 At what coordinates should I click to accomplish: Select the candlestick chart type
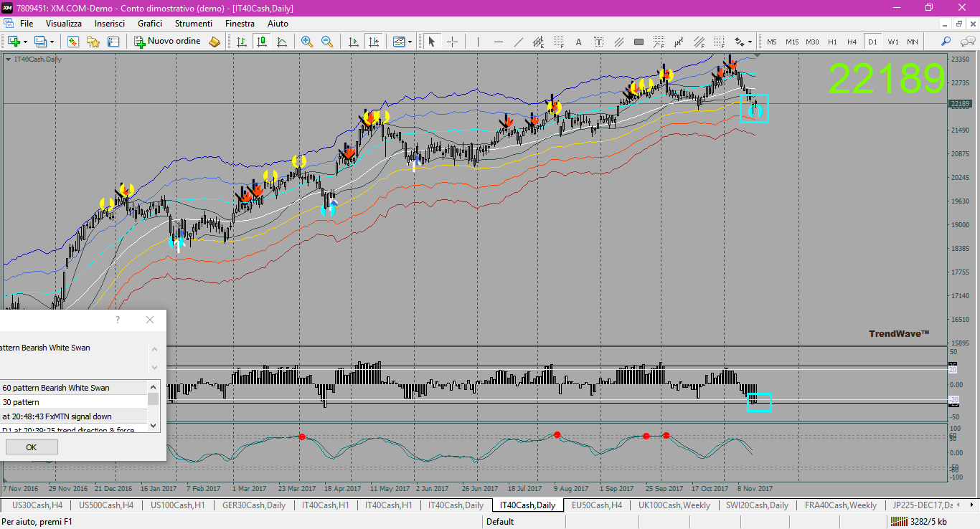pyautogui.click(x=262, y=42)
